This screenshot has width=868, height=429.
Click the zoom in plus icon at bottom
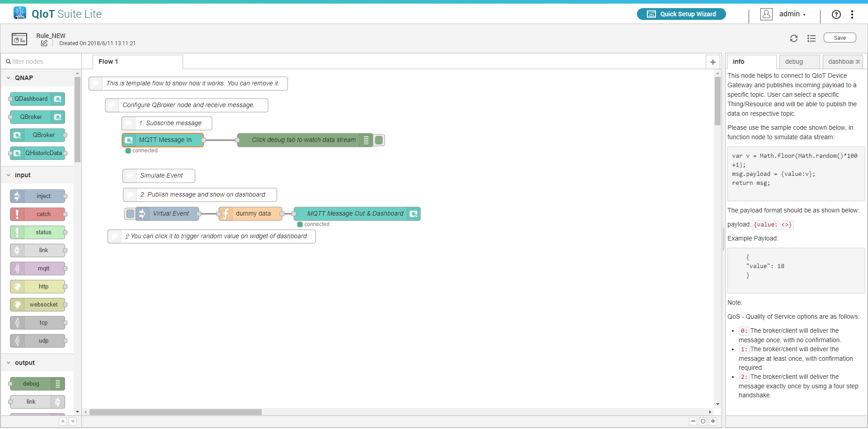[x=713, y=421]
